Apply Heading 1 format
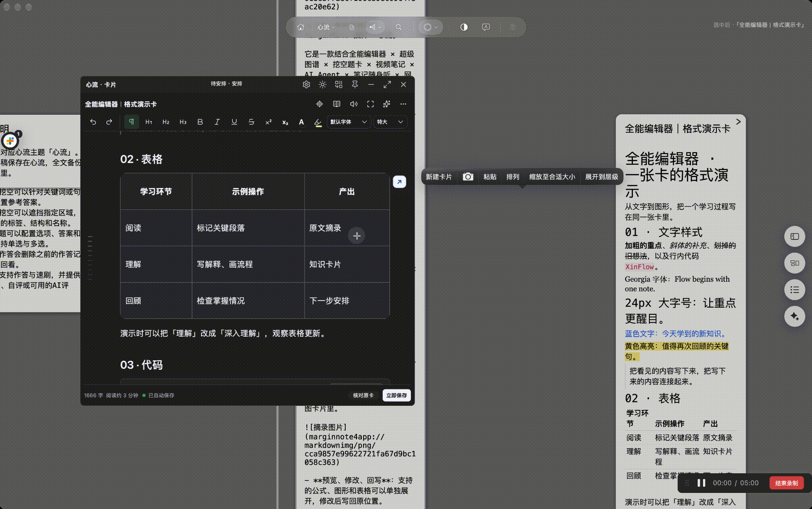812x509 pixels. coord(149,122)
